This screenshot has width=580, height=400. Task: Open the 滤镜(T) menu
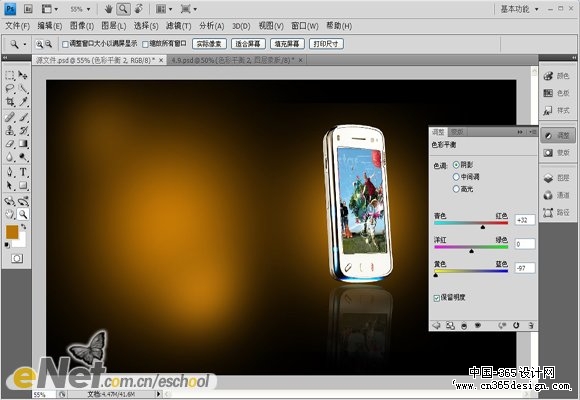(178, 26)
